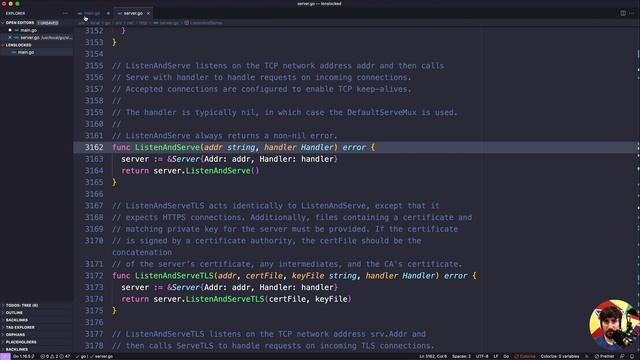This screenshot has height=360, width=640.
Task: Click the webcam overlay thumbnail
Action: click(614, 325)
